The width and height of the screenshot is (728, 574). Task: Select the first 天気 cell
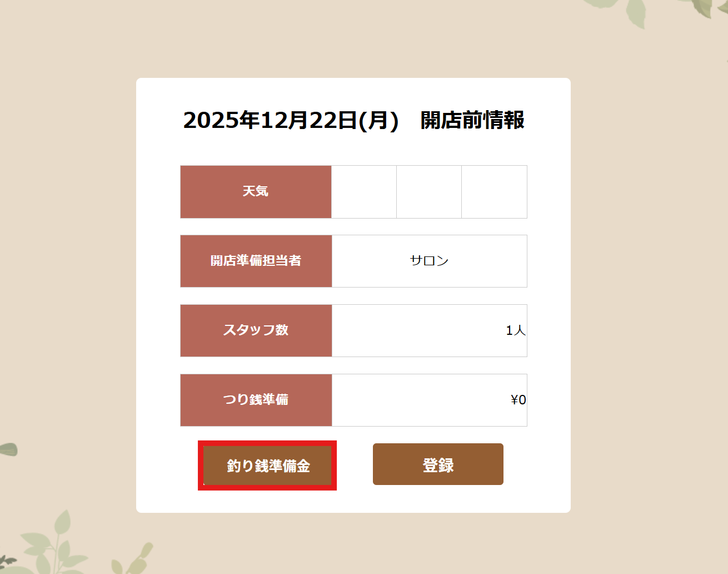click(x=364, y=192)
